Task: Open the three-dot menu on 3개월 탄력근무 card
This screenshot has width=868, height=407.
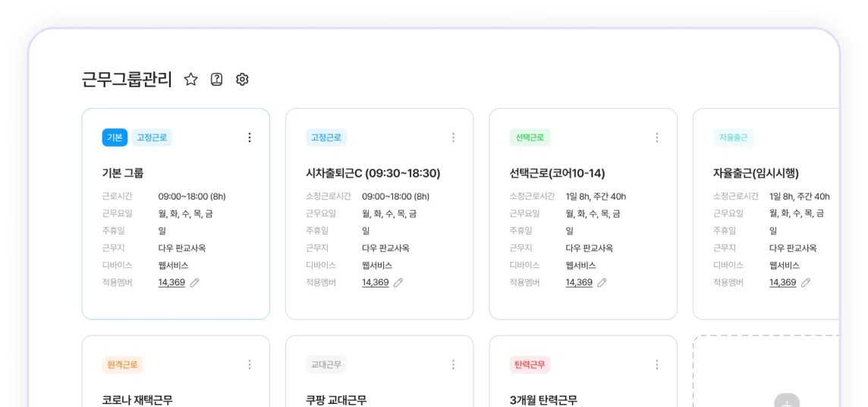Action: [x=657, y=364]
